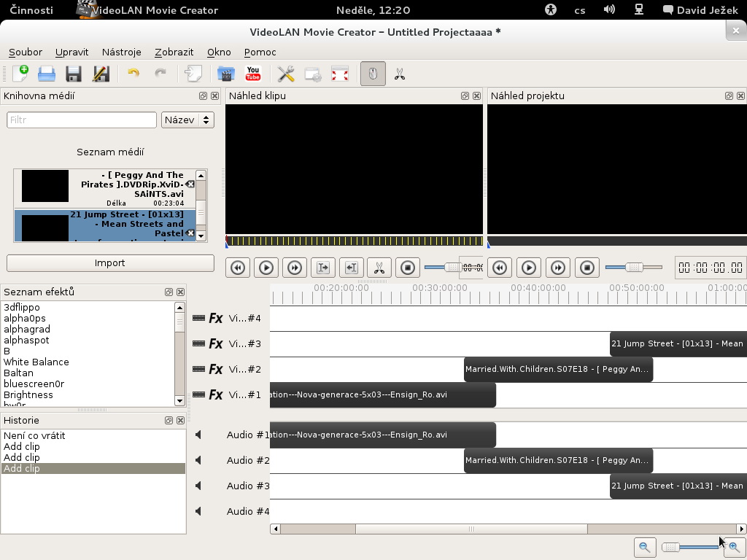The image size is (747, 560).
Task: Float the Knihovna médií panel
Action: pyautogui.click(x=203, y=96)
